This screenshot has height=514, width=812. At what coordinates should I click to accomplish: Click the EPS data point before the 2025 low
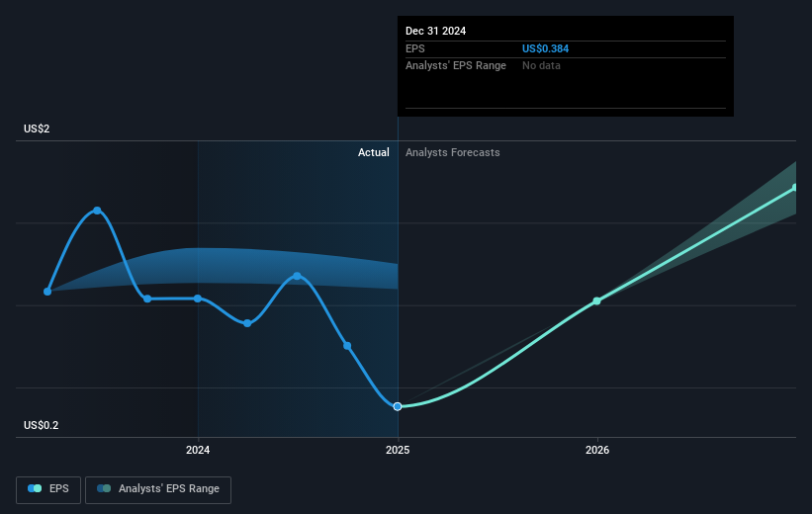[x=347, y=345]
